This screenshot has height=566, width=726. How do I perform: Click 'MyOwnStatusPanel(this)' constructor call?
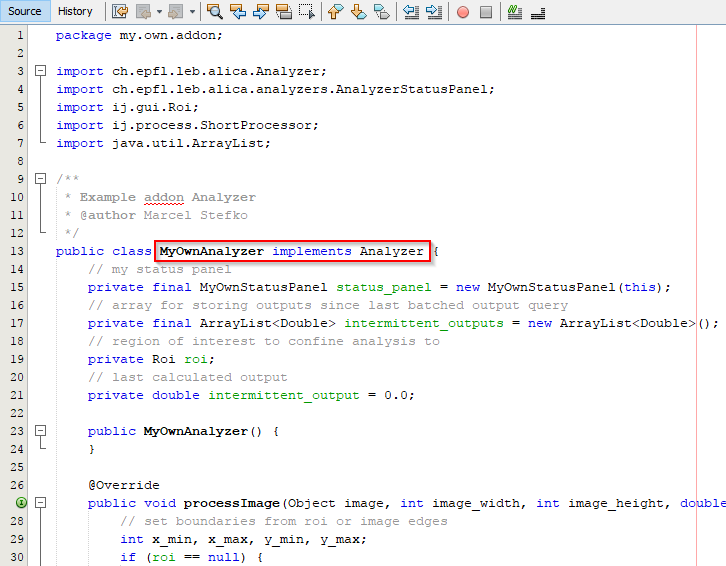pos(575,288)
